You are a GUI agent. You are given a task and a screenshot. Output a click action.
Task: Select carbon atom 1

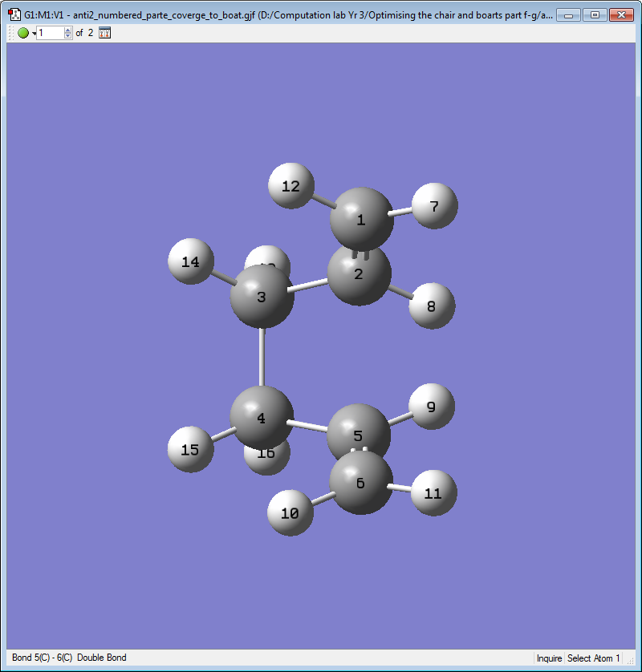[362, 219]
